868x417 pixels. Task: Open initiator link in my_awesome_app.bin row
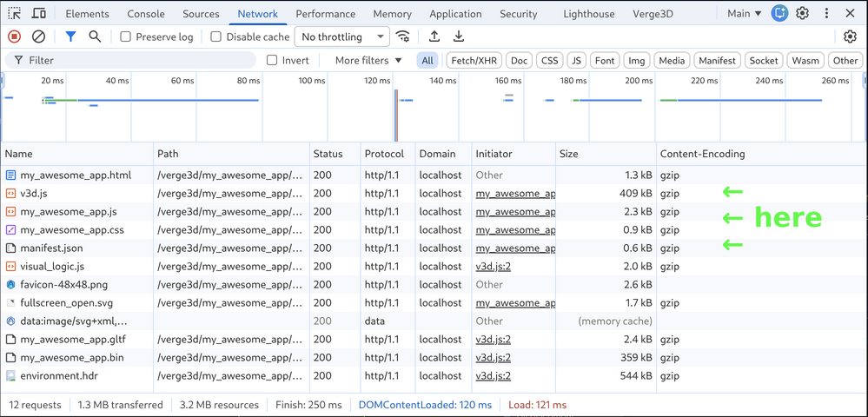494,358
